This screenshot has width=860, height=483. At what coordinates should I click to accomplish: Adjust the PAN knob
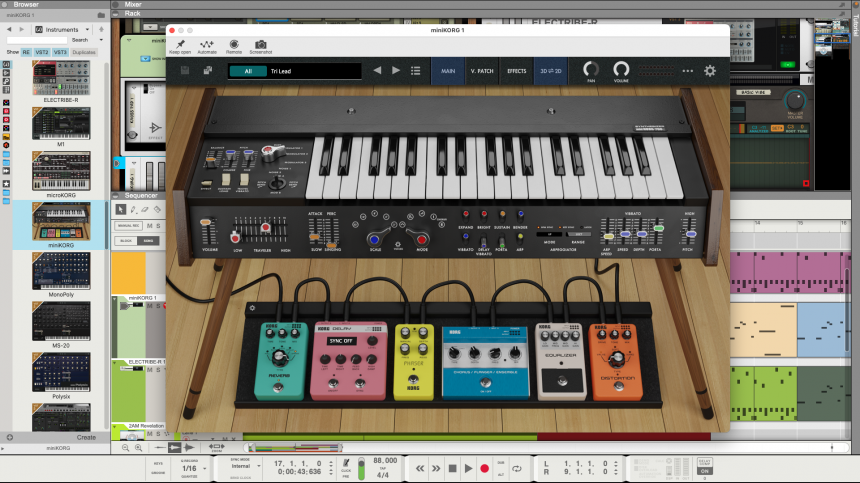(x=591, y=69)
